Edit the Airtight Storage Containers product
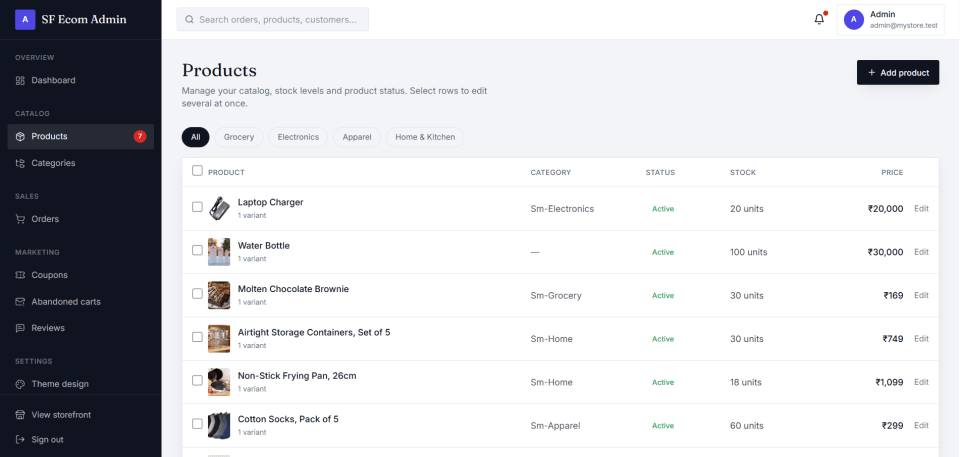The width and height of the screenshot is (960, 457). (x=921, y=339)
